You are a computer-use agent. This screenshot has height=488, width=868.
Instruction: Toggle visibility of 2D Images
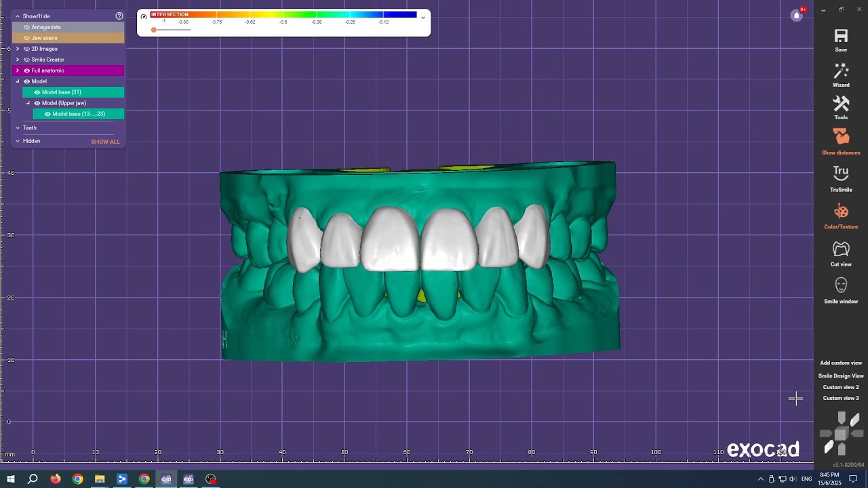click(27, 49)
